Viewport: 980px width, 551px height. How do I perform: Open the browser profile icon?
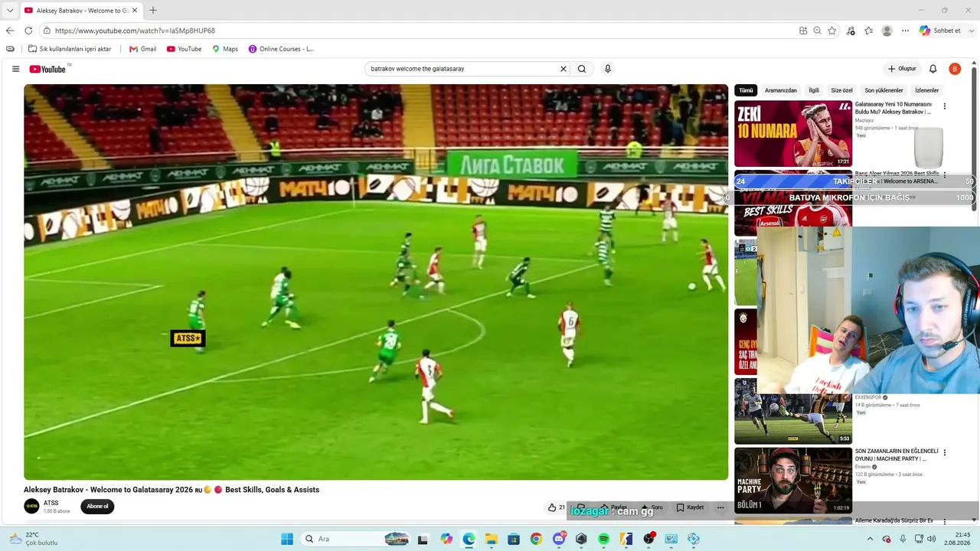887,31
